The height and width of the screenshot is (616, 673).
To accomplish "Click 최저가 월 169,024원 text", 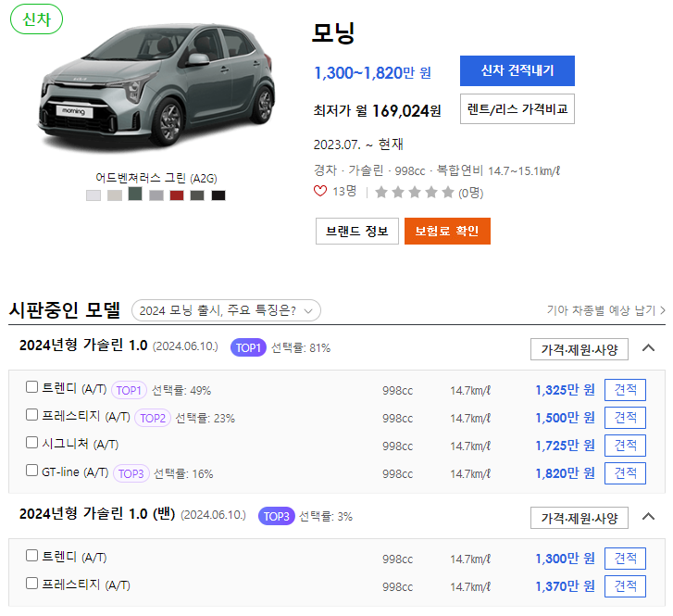I will 378,111.
